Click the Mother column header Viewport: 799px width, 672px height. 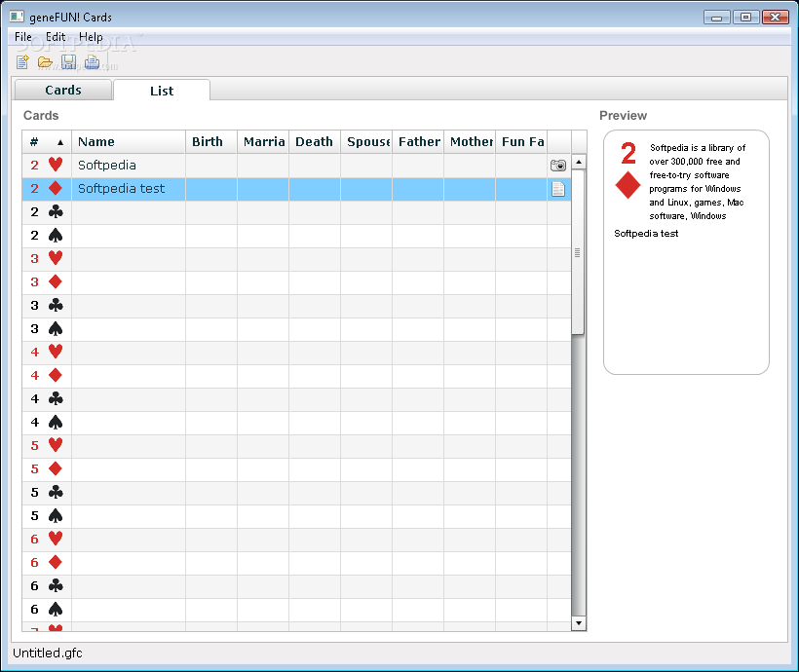pos(470,141)
